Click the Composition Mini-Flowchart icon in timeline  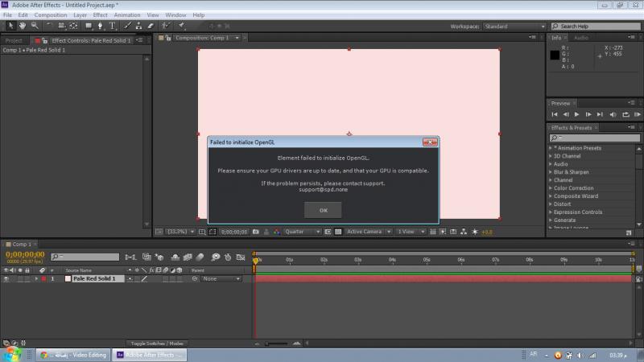130,257
